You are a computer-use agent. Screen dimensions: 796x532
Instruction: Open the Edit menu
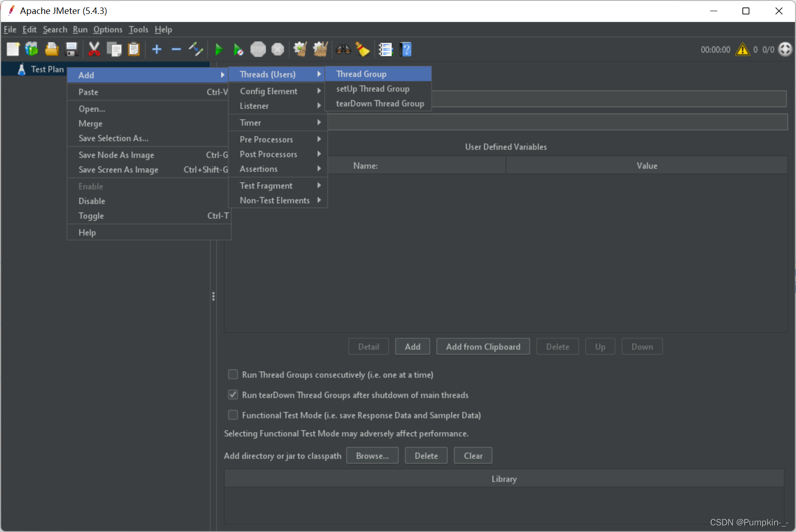(29, 29)
